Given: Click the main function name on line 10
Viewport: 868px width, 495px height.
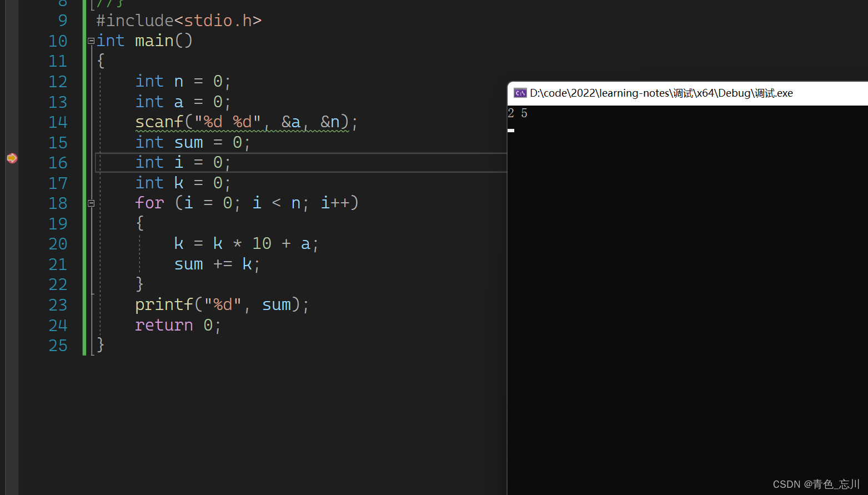Looking at the screenshot, I should (x=154, y=41).
